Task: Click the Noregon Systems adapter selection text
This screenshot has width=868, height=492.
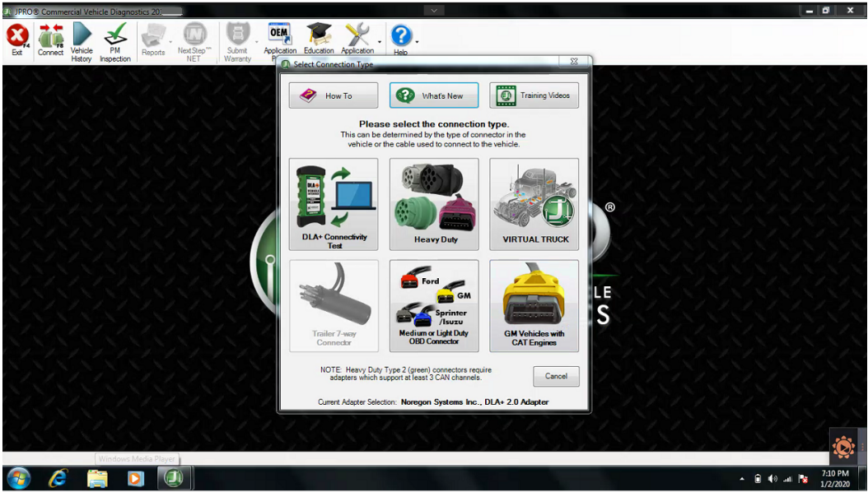Action: pos(475,401)
